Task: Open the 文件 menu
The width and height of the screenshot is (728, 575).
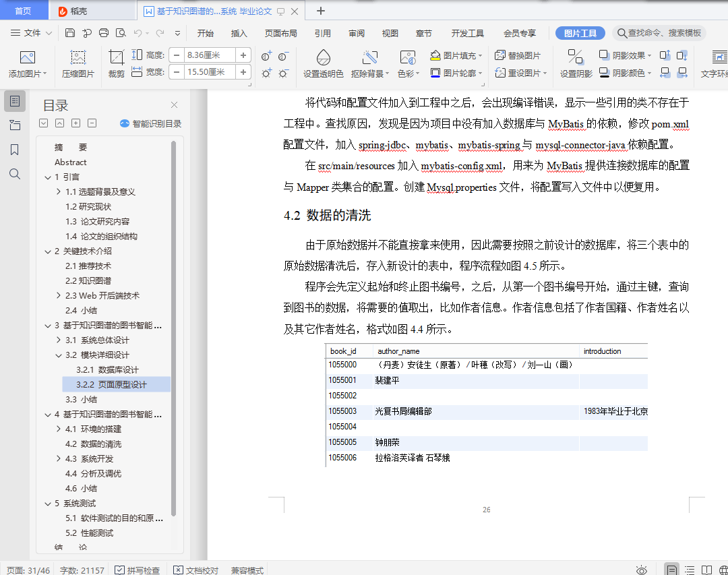Action: (x=31, y=33)
